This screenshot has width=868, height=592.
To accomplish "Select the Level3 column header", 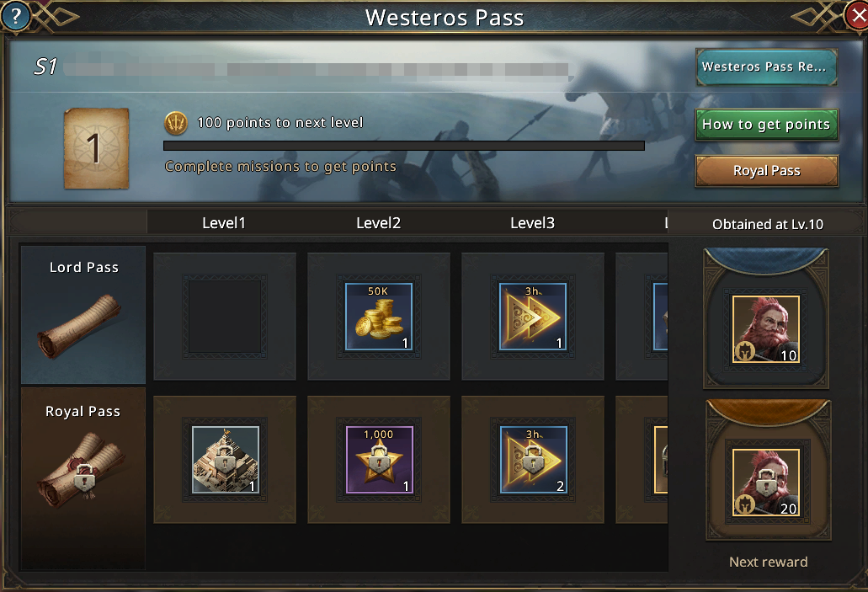I will click(533, 222).
